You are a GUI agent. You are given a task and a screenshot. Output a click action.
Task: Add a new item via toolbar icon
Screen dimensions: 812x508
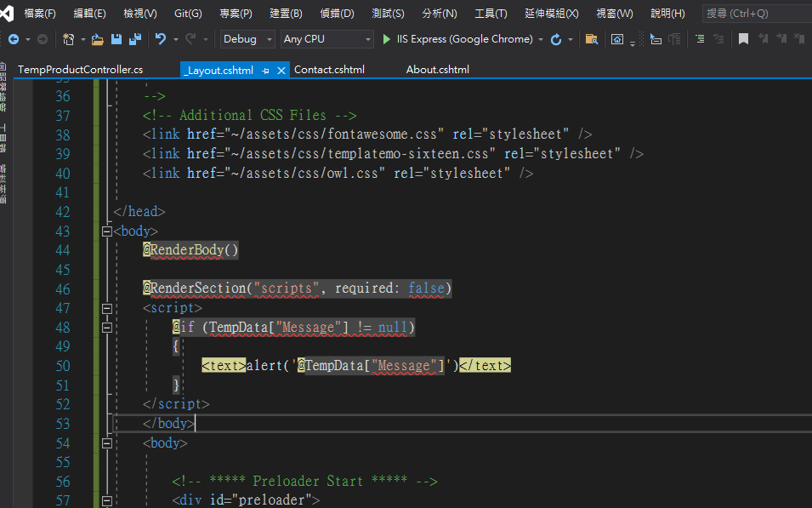click(68, 39)
